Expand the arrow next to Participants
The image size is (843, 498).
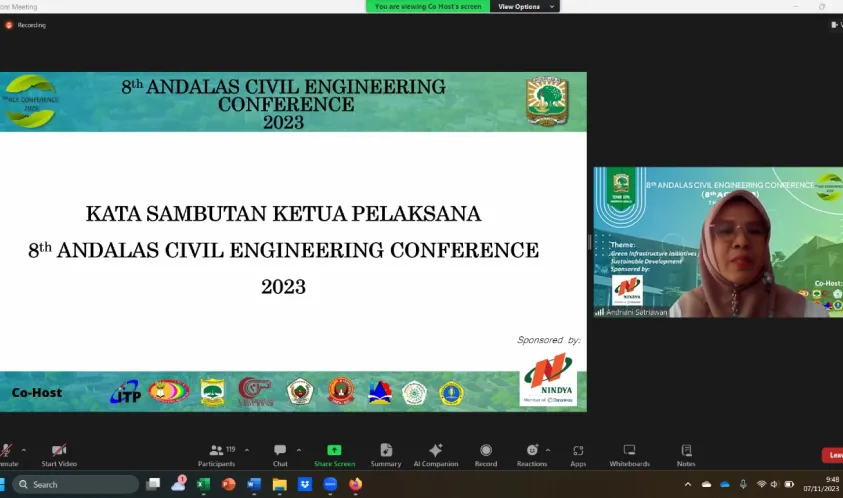[x=247, y=450]
